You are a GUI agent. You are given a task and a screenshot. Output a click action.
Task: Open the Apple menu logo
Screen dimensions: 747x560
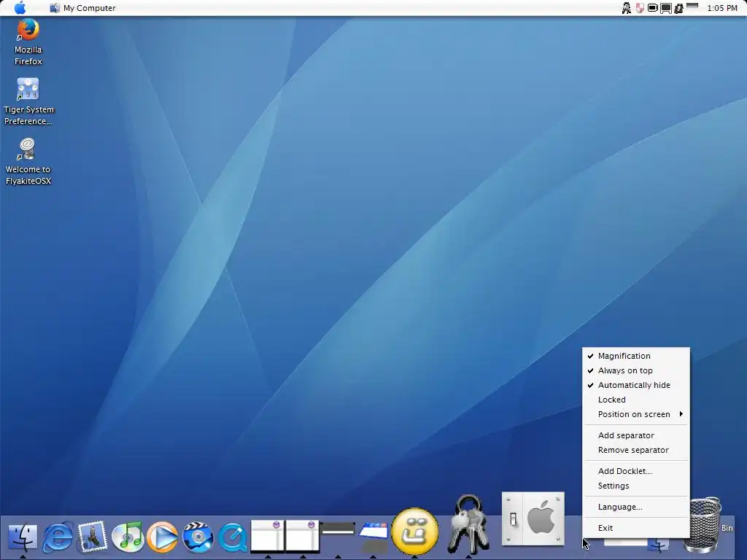pos(20,7)
